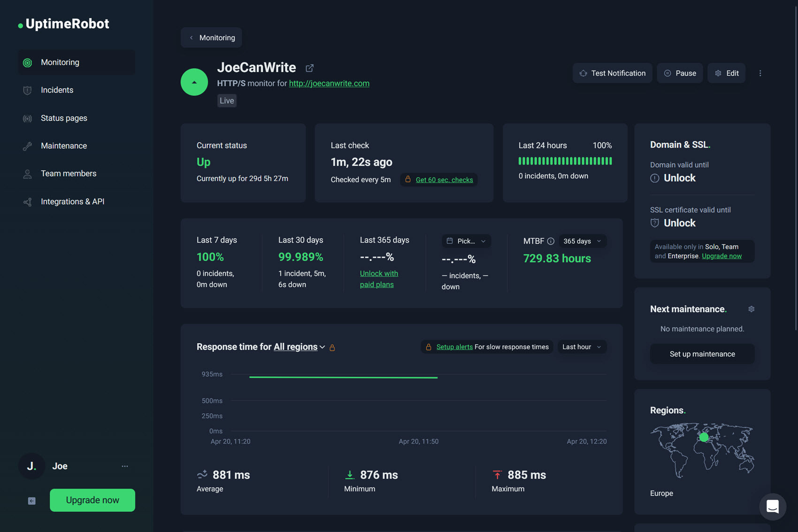Open Joe's profile options menu
Screen dimensions: 798x532
pos(124,466)
